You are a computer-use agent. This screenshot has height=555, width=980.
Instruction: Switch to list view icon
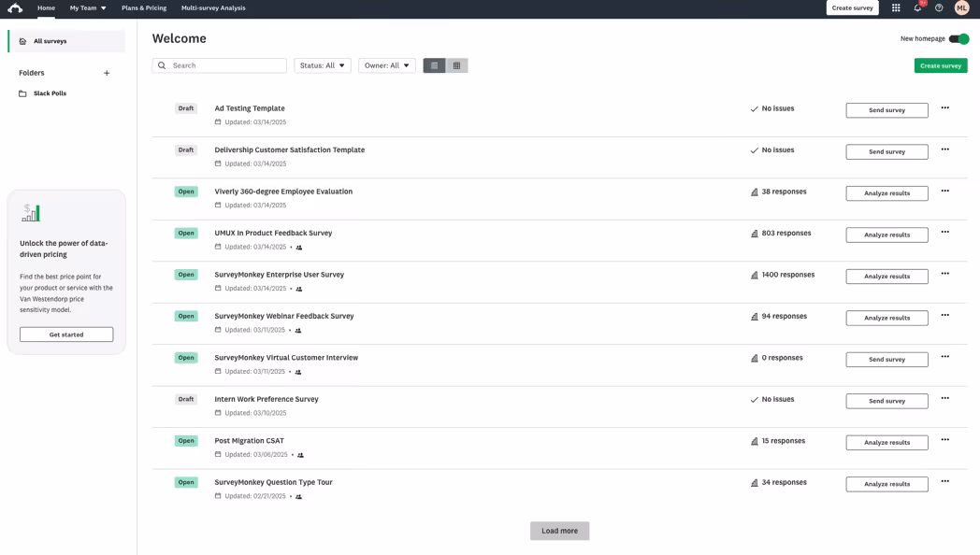pos(435,65)
